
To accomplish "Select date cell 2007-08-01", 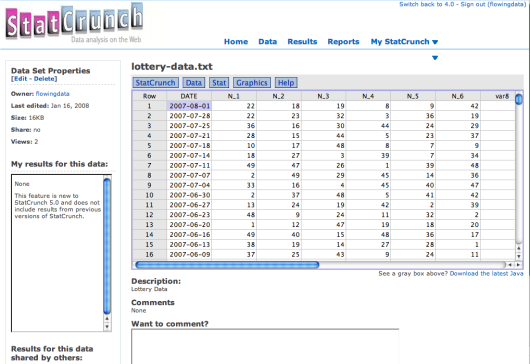I will point(189,106).
